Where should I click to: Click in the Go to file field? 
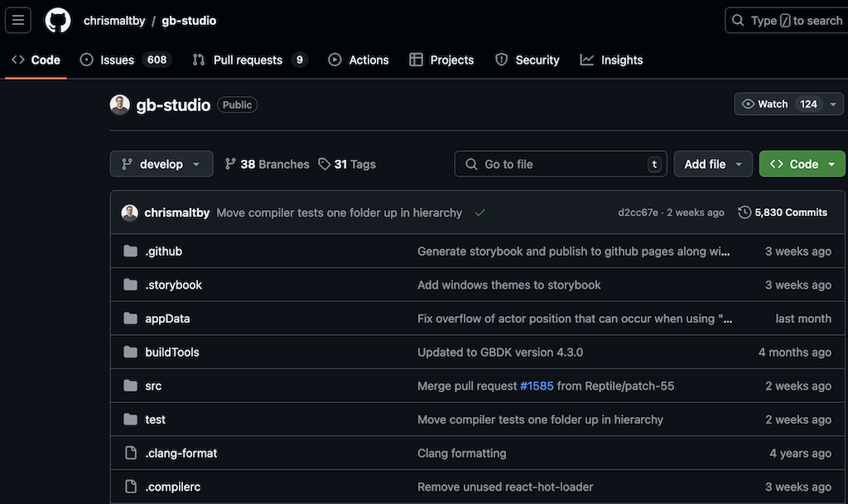click(561, 164)
